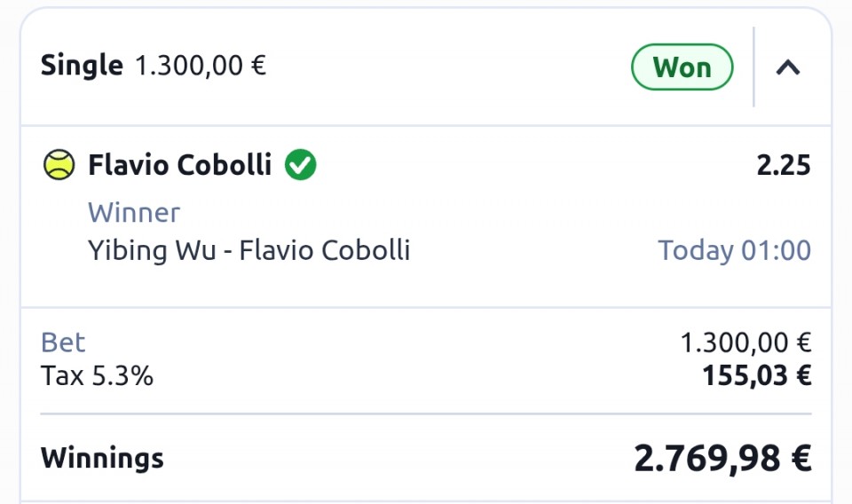Viewport: 852px width, 504px height.
Task: Click the 155,03 € tax amount
Action: click(756, 376)
